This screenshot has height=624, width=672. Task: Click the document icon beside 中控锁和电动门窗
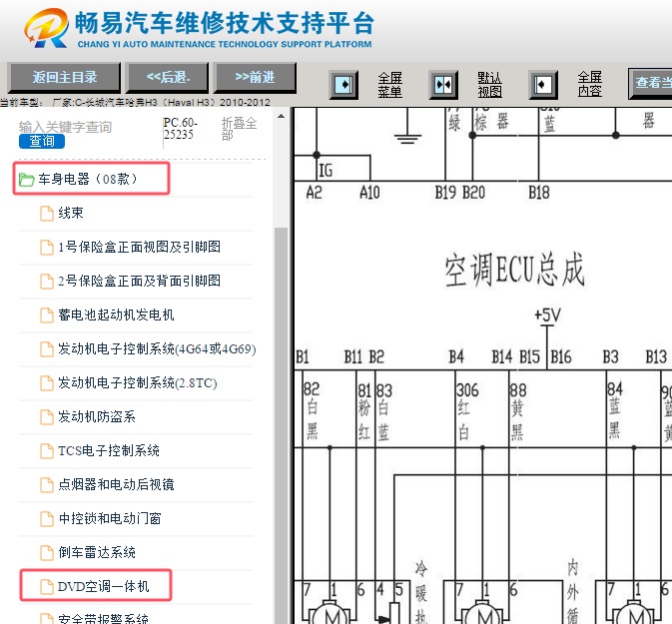click(x=47, y=519)
